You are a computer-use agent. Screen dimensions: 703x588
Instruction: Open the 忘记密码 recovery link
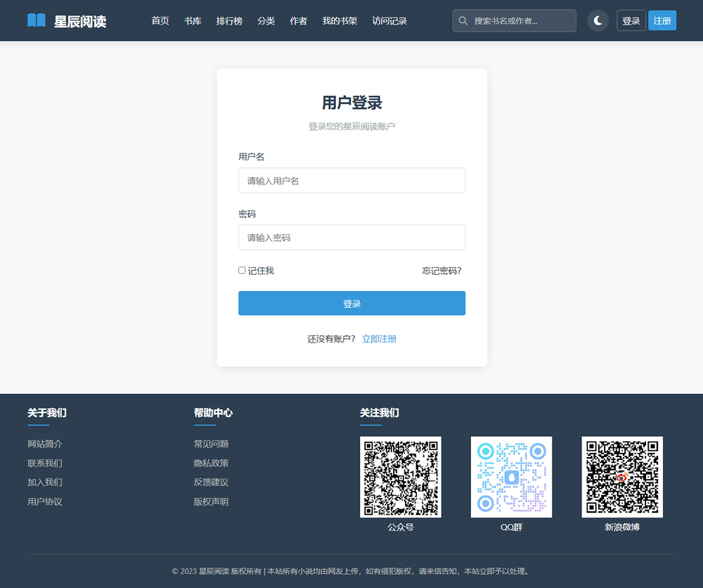click(441, 270)
